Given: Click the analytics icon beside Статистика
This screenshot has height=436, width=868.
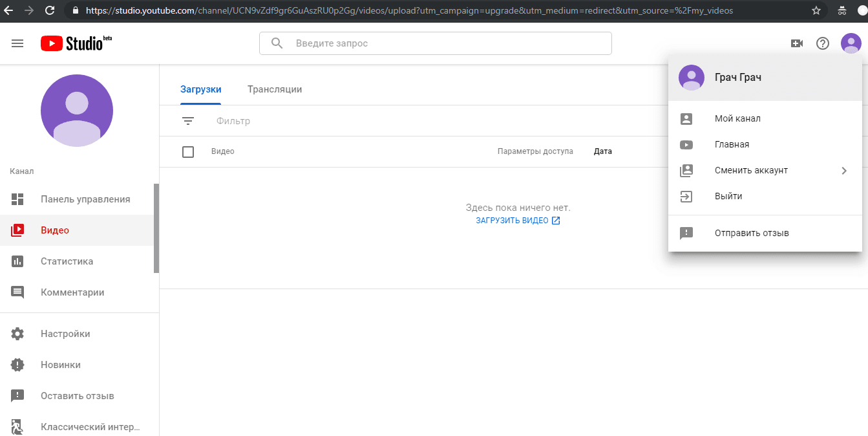Looking at the screenshot, I should [17, 261].
